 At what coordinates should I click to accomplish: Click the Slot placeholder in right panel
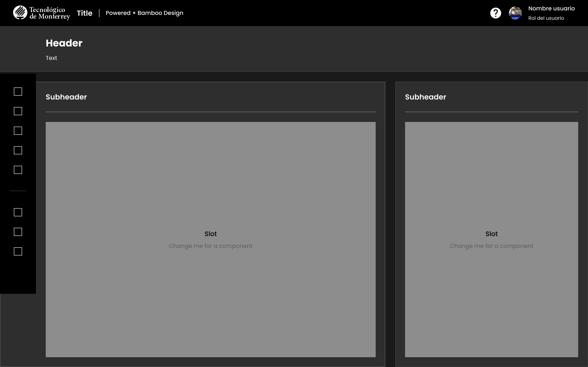click(x=492, y=240)
